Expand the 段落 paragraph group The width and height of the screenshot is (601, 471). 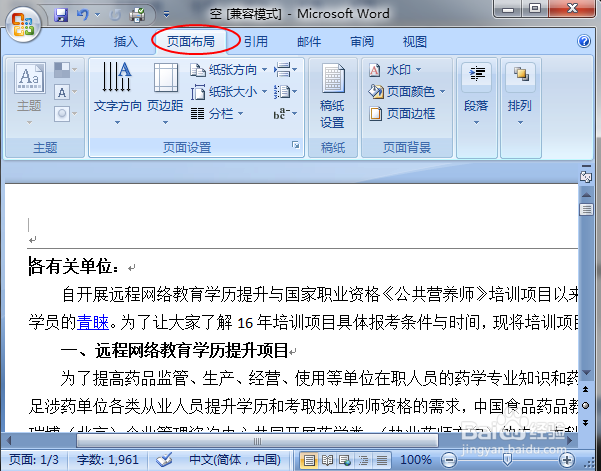(x=476, y=94)
